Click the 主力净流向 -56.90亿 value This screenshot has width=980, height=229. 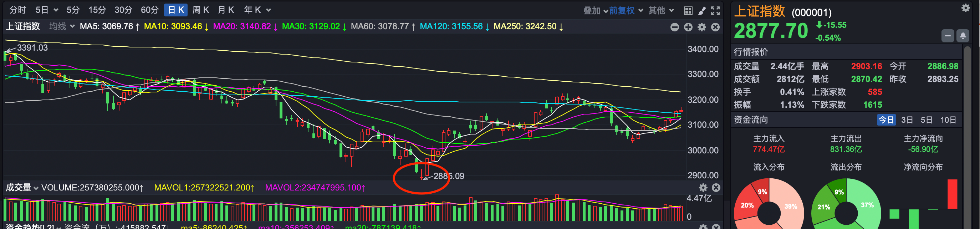pos(923,149)
